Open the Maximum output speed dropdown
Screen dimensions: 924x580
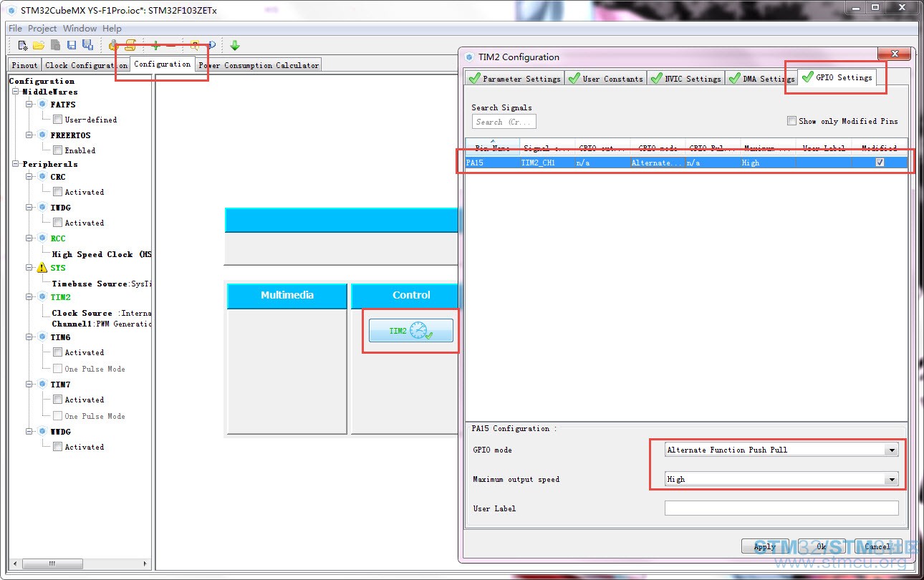point(891,479)
